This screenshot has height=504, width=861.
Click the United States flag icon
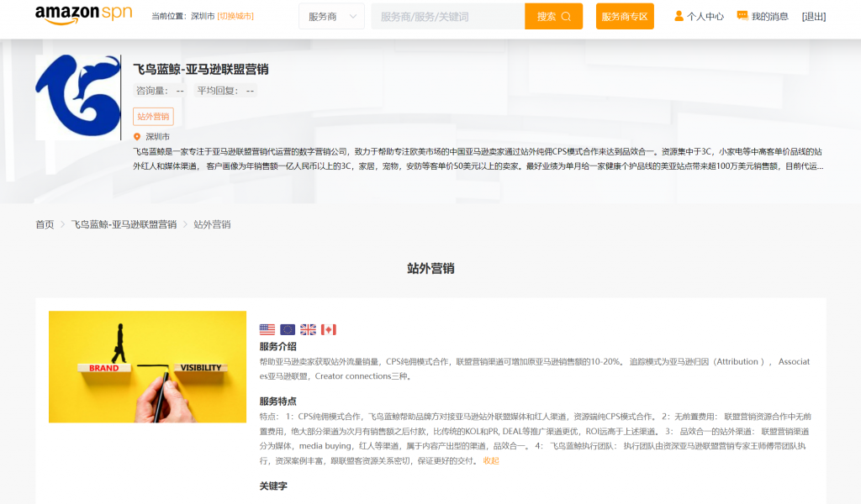[x=267, y=329]
